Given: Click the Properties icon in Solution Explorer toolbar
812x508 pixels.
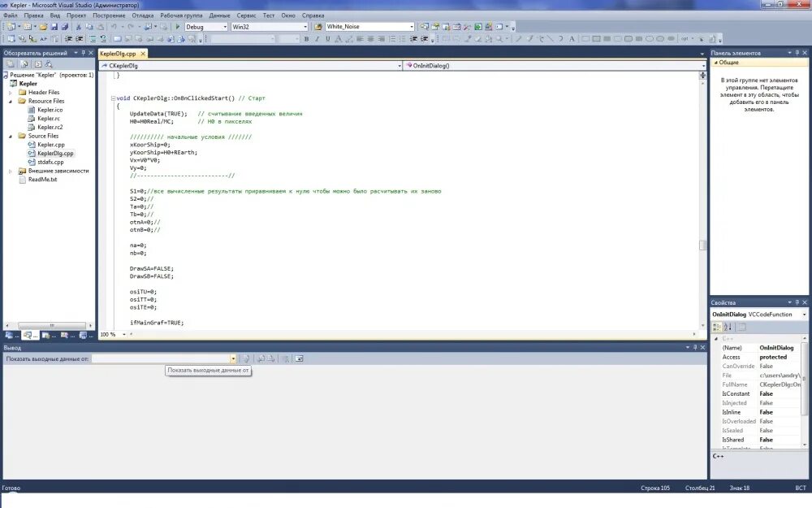Looking at the screenshot, I should pyautogui.click(x=11, y=64).
